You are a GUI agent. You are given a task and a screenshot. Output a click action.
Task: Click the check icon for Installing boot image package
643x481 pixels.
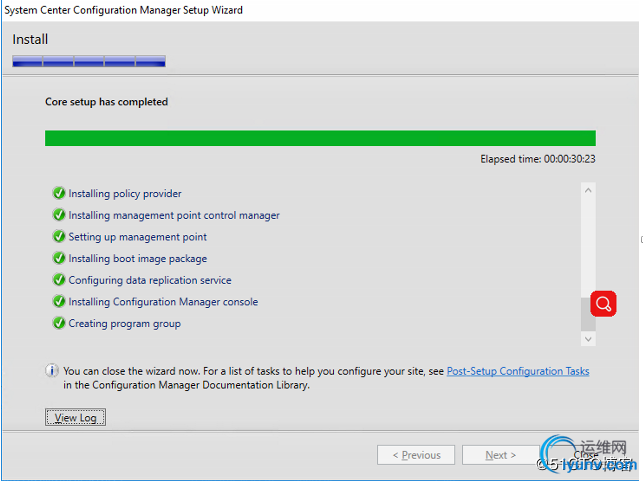pyautogui.click(x=59, y=258)
